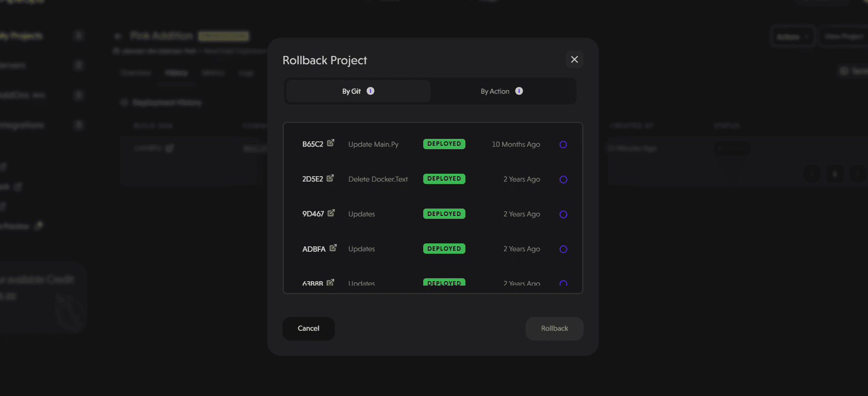868x396 pixels.
Task: Click the B65C2 commit hash
Action: pyautogui.click(x=312, y=144)
